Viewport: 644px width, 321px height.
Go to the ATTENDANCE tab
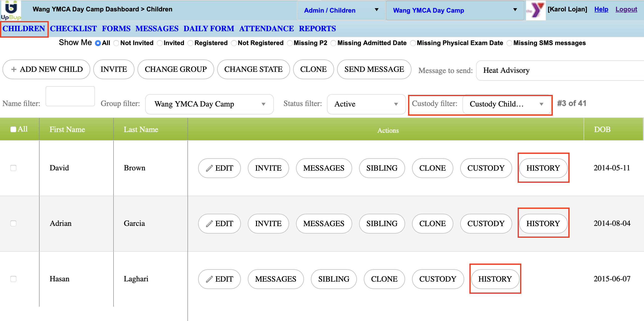[266, 28]
